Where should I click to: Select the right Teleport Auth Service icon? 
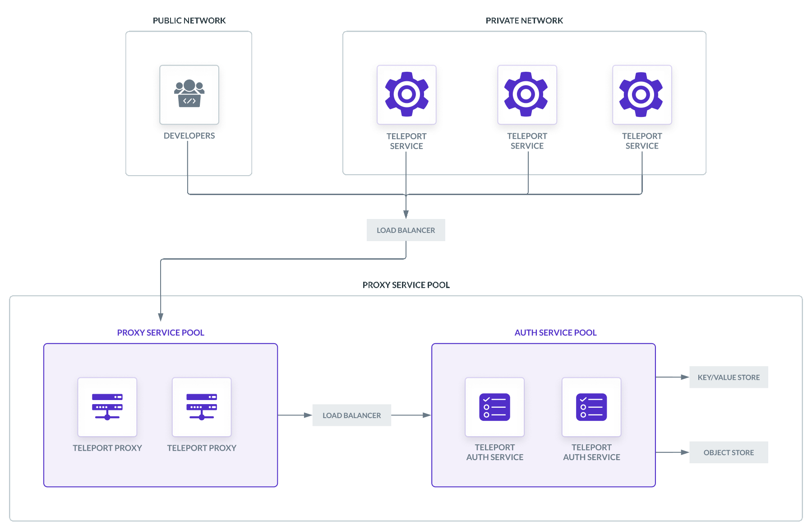pos(591,406)
